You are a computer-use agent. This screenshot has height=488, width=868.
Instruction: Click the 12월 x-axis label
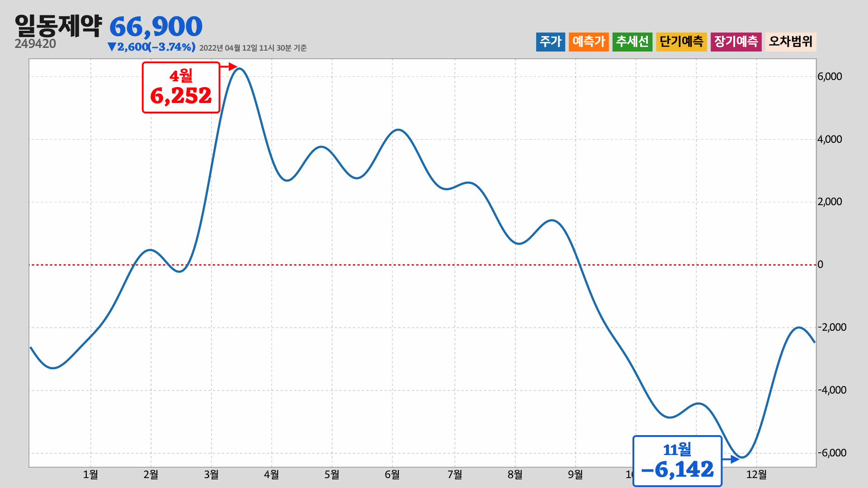point(757,474)
